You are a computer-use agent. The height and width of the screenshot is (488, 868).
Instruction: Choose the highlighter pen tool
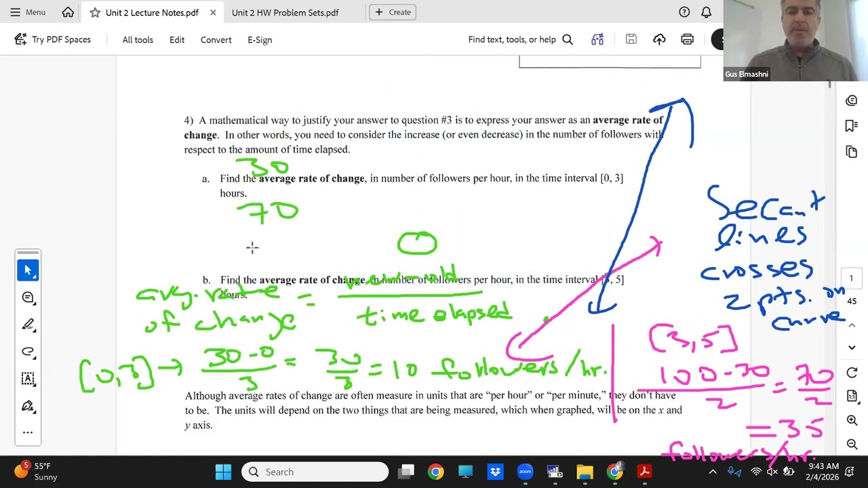(x=28, y=325)
